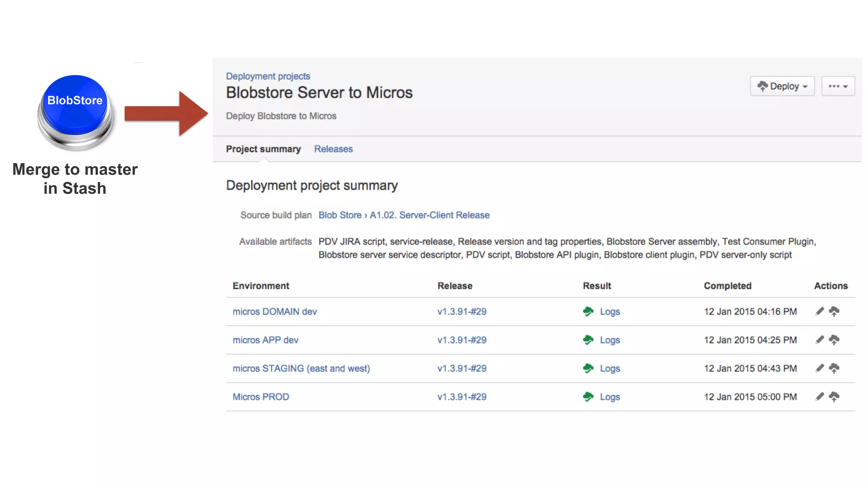Click deploy cloud icon for micros DOMAIN dev

pos(834,311)
